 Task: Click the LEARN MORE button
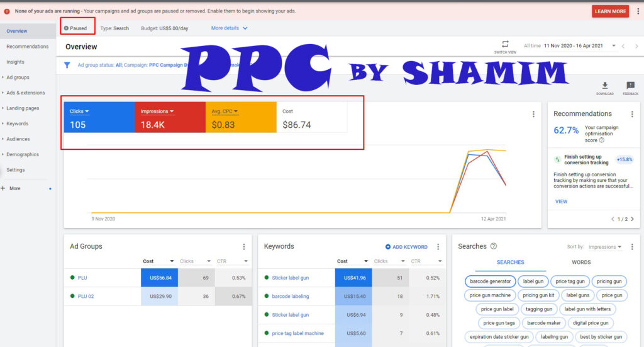pyautogui.click(x=610, y=11)
